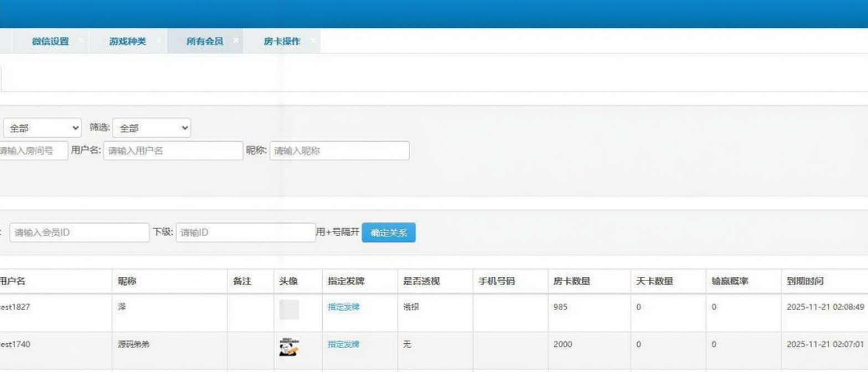This screenshot has width=868, height=372.
Task: Click the 房卡数量 column header
Action: [572, 281]
